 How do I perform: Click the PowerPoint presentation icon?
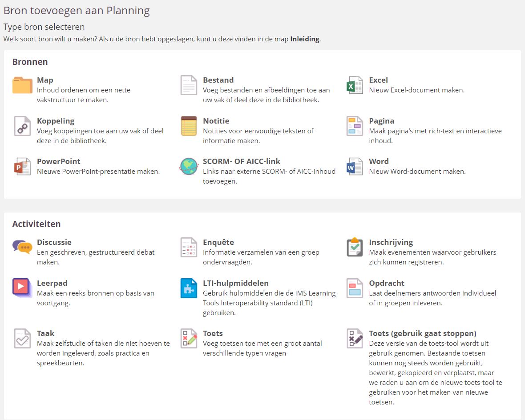tap(22, 167)
